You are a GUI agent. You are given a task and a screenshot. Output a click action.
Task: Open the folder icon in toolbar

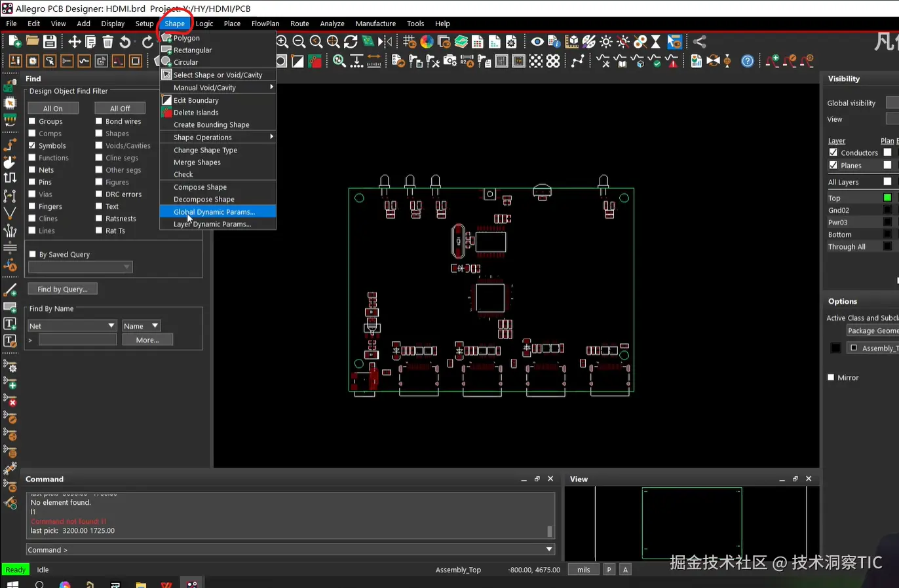coord(32,42)
